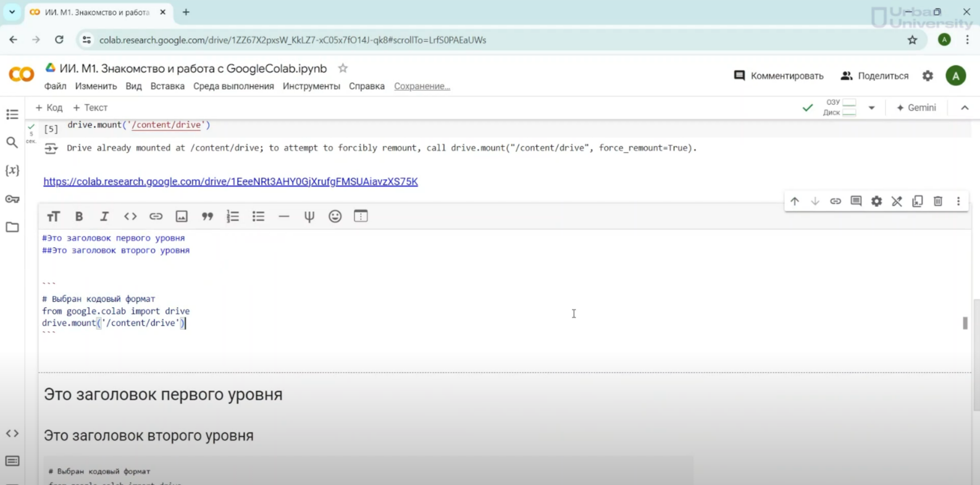Insert an emoji from the markdown toolbar
This screenshot has width=980, height=485.
click(x=335, y=216)
